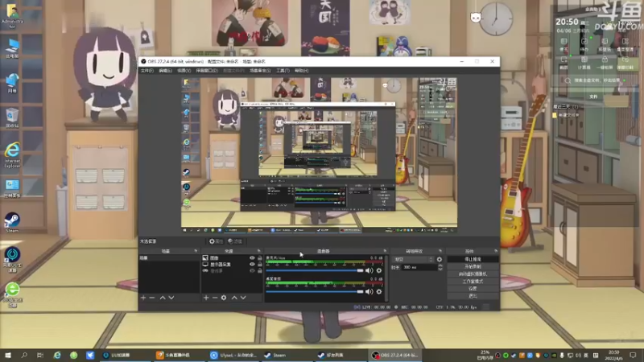Screen dimensions: 644x362
Task: Open the taskbar search magnifier
Action: [x=24, y=355]
